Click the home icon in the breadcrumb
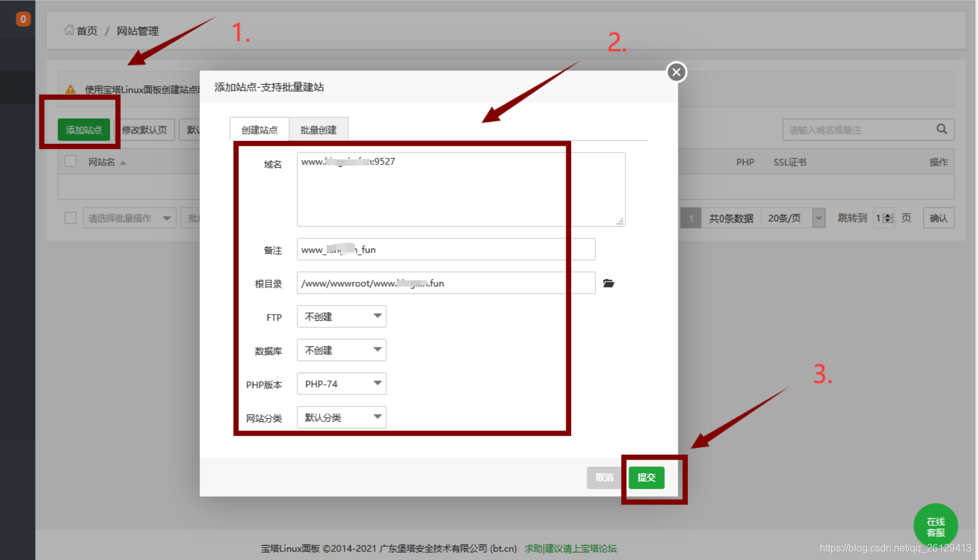The image size is (978, 560). coord(69,30)
